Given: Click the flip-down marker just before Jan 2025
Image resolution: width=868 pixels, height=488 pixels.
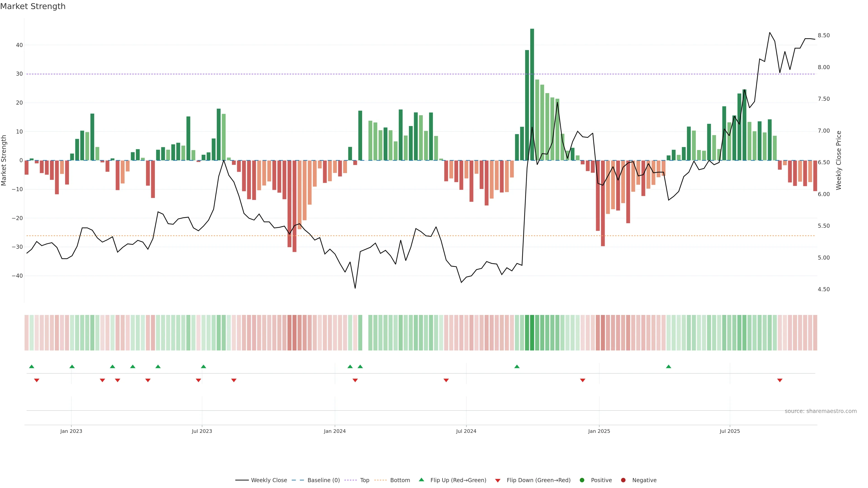Looking at the screenshot, I should (583, 380).
